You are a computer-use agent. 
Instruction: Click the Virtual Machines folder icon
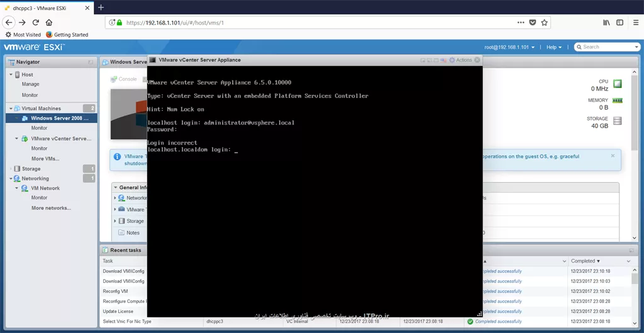17,108
